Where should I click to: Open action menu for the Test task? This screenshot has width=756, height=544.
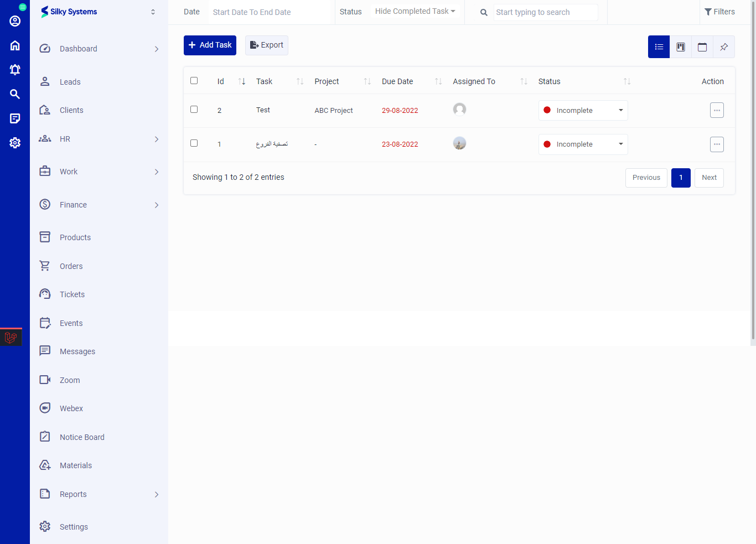[x=717, y=110]
